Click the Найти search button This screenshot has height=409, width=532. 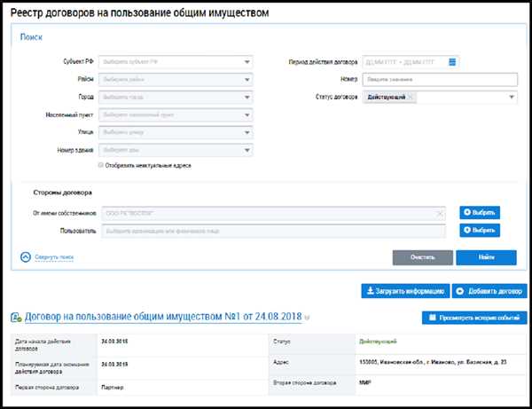pos(486,257)
